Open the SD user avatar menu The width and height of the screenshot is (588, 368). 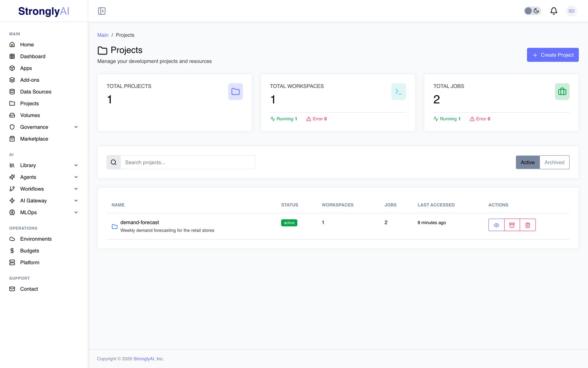pos(571,11)
